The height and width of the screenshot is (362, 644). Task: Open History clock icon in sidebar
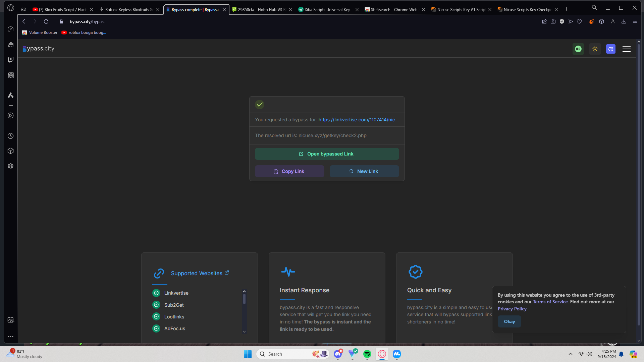[11, 136]
